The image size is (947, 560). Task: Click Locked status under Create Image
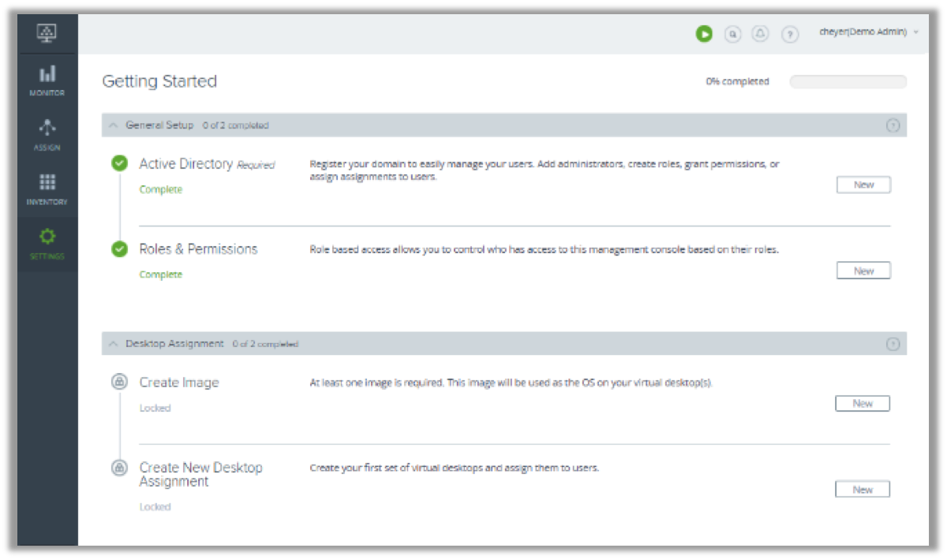(x=155, y=408)
